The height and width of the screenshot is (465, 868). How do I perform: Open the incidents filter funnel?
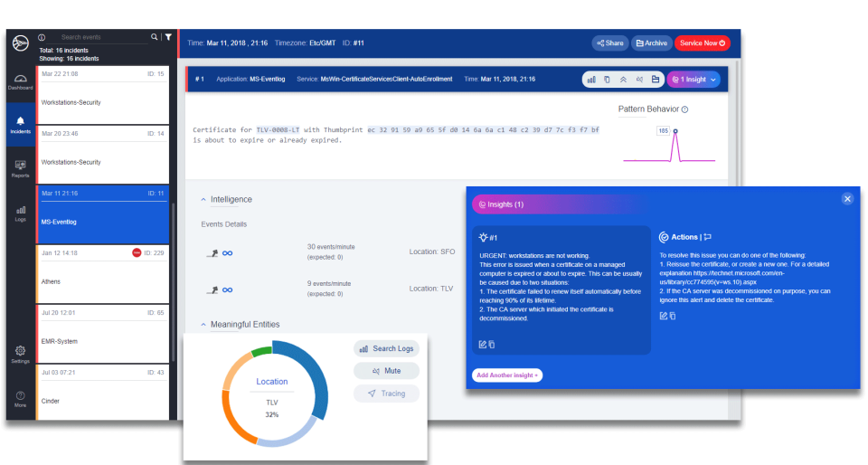click(x=168, y=36)
